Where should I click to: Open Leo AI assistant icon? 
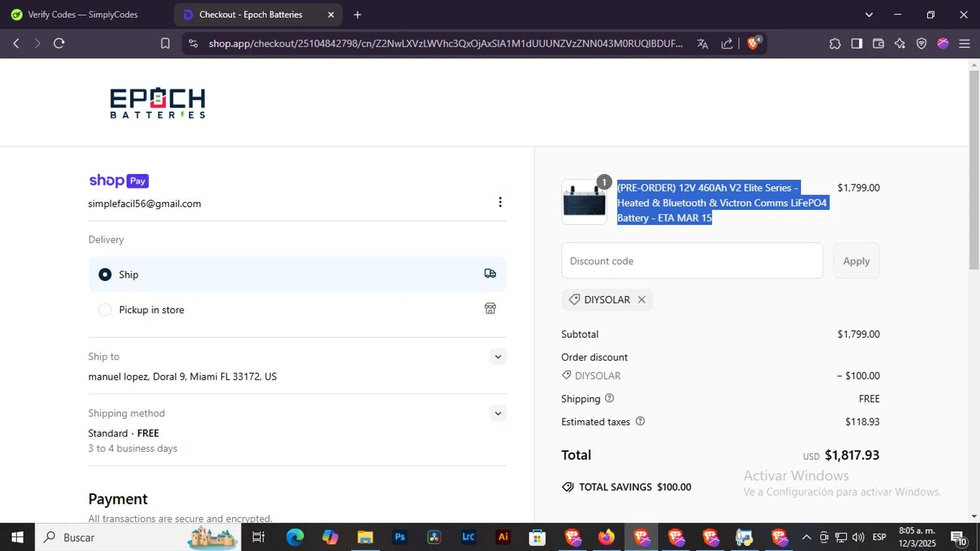point(900,43)
